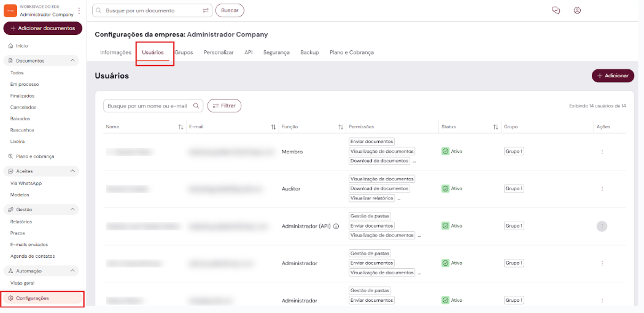Viewport: 644px width, 313px height.
Task: Collapse the Automação sidebar section
Action: (73, 271)
